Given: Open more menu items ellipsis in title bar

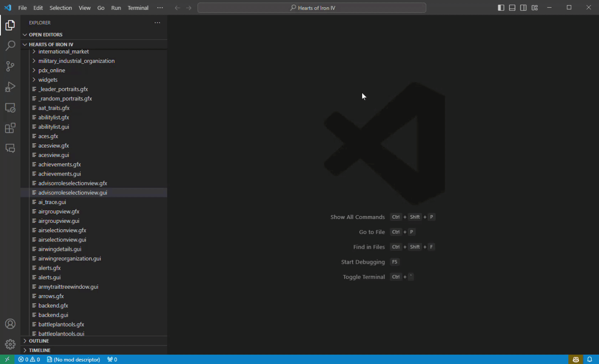Looking at the screenshot, I should [160, 8].
